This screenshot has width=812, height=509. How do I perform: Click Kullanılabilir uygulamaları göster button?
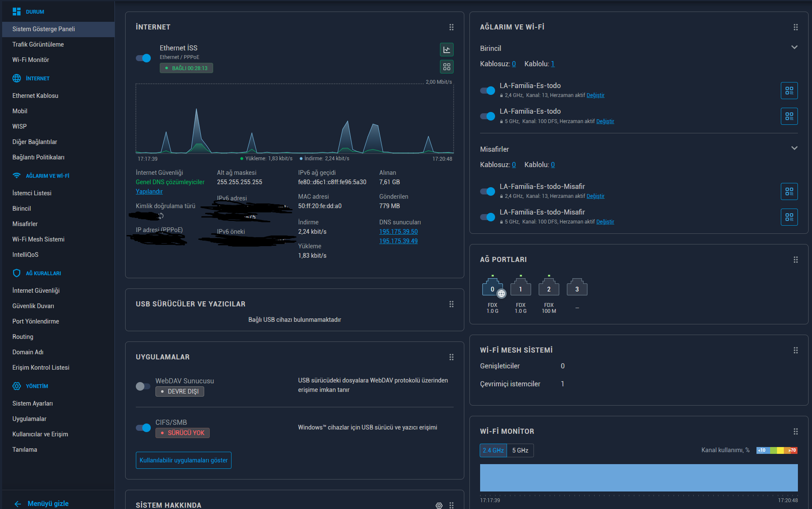184,460
